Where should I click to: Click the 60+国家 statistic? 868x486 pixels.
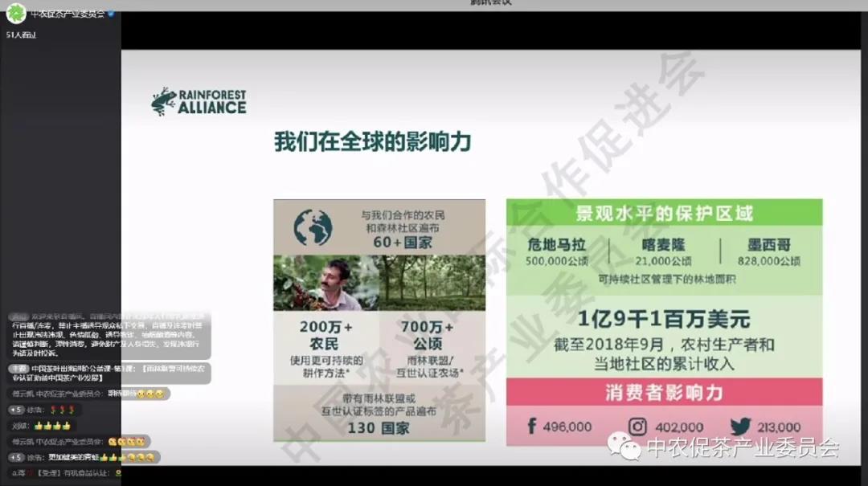403,242
